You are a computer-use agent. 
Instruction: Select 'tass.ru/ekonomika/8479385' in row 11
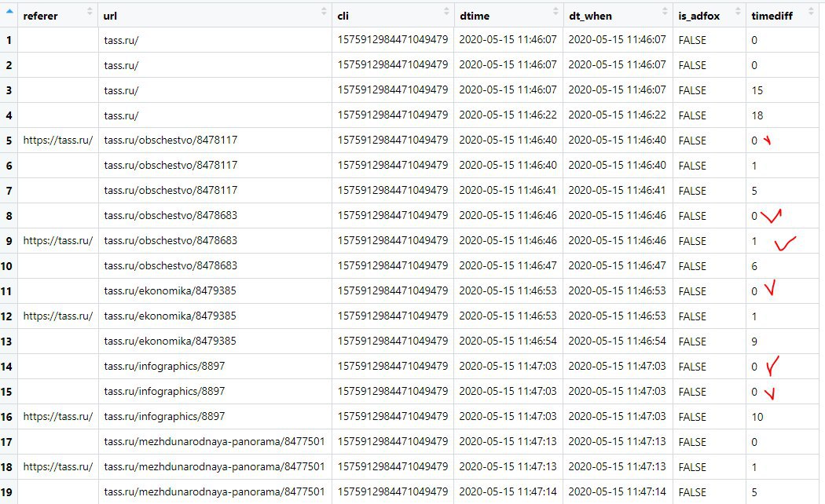170,291
